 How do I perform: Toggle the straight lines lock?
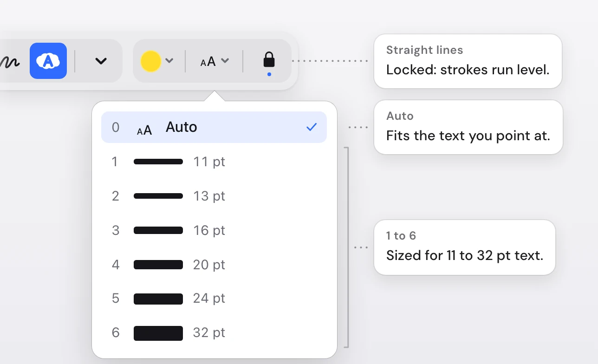(269, 60)
